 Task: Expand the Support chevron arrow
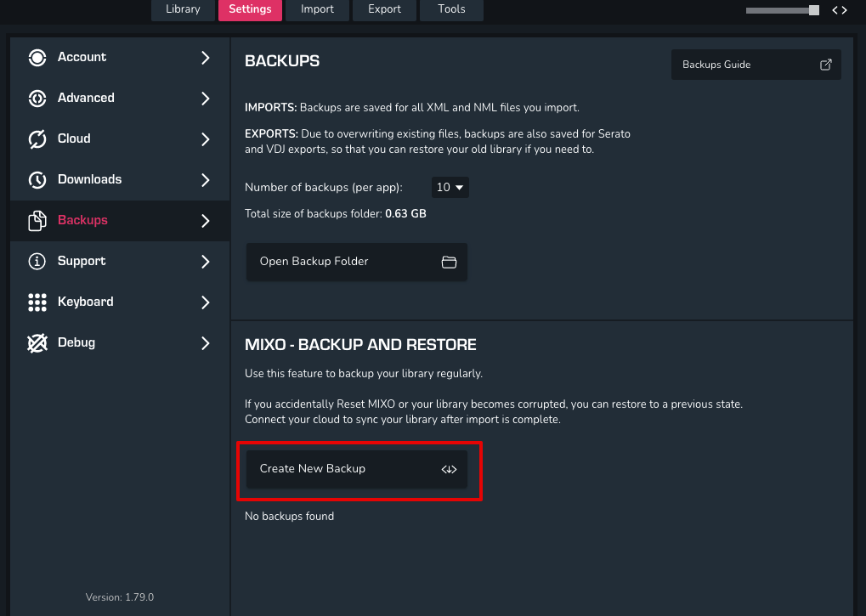[x=206, y=261]
